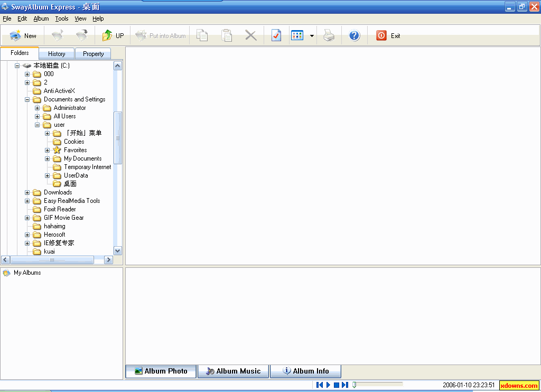Play the album music
The image size is (541, 392).
pos(329,385)
